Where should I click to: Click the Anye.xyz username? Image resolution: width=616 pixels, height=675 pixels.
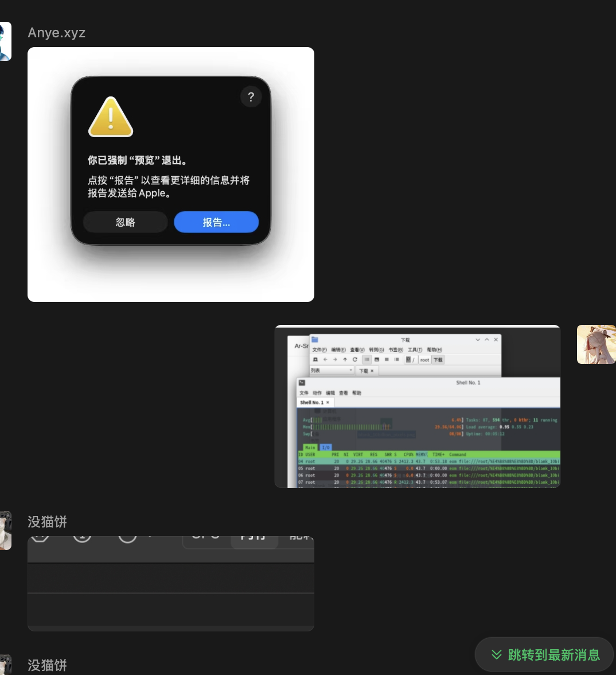tap(56, 33)
